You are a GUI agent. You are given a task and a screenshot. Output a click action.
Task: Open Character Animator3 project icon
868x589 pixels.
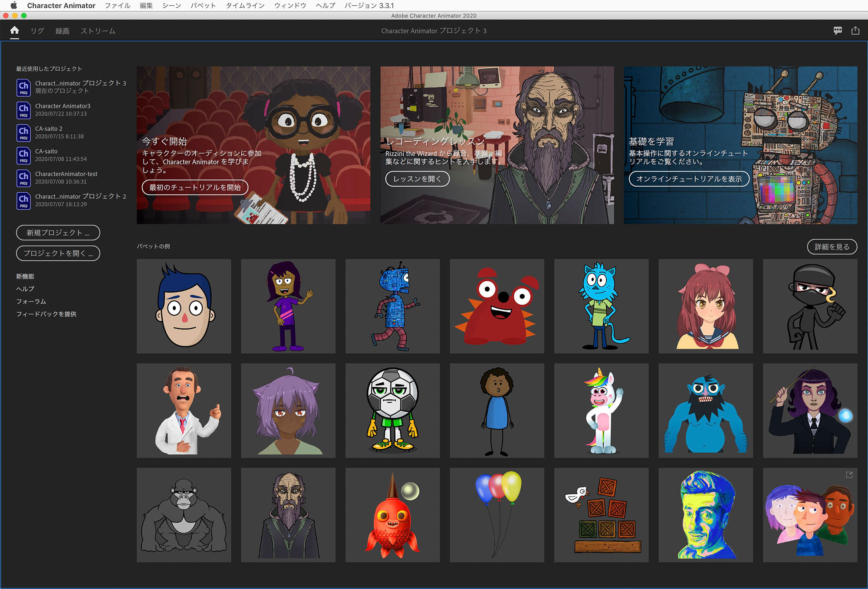tap(23, 110)
